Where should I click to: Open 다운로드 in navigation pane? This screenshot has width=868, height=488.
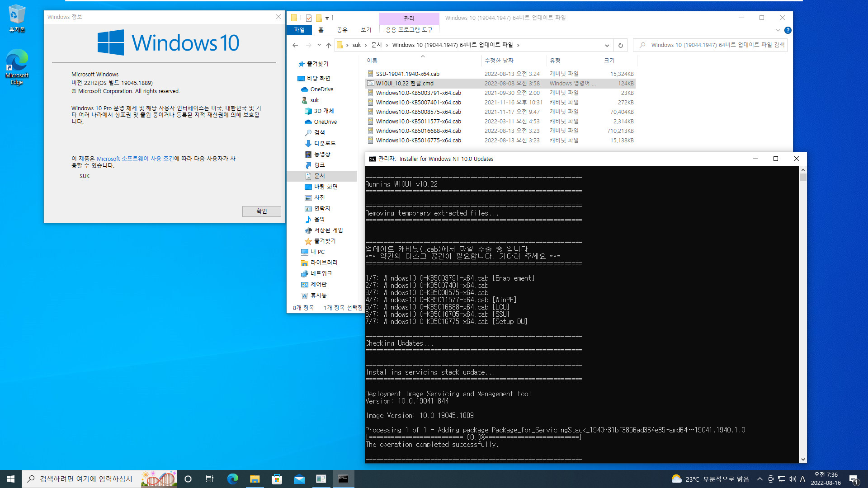click(x=325, y=143)
